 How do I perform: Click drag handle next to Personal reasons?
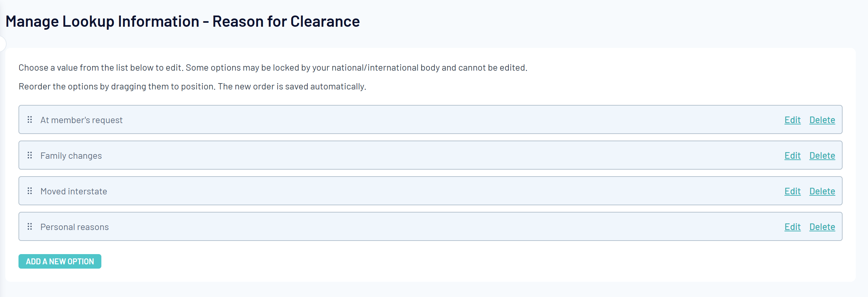pos(30,227)
